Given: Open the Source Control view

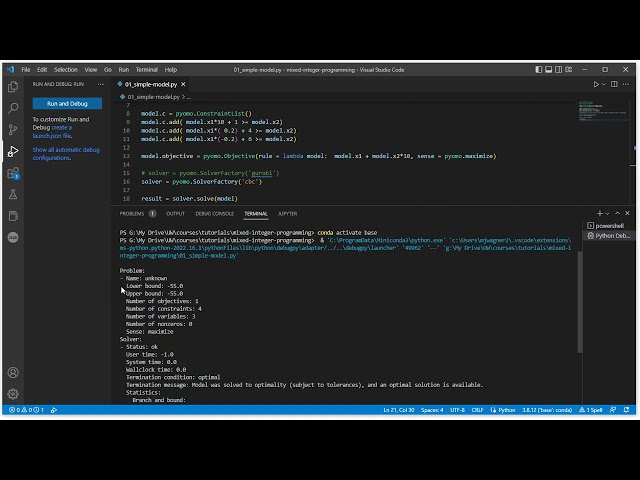Looking at the screenshot, I should tap(13, 130).
